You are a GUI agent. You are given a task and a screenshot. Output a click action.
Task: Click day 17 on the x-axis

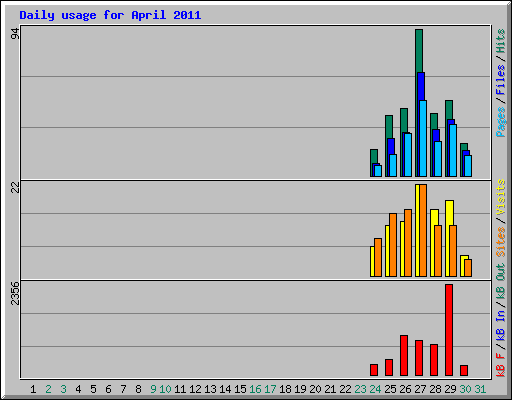pos(270,389)
